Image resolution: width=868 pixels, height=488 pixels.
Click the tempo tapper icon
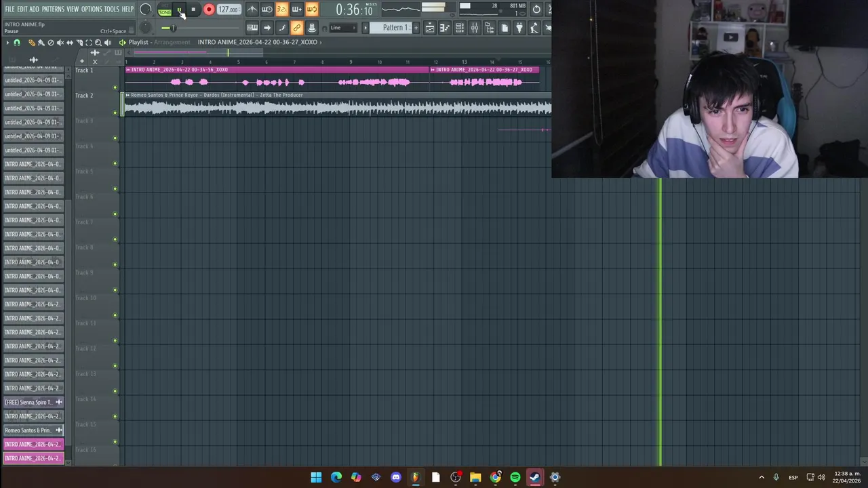tap(534, 28)
